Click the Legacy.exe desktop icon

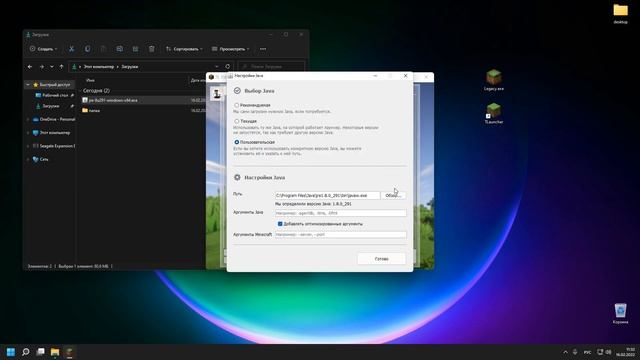point(494,80)
